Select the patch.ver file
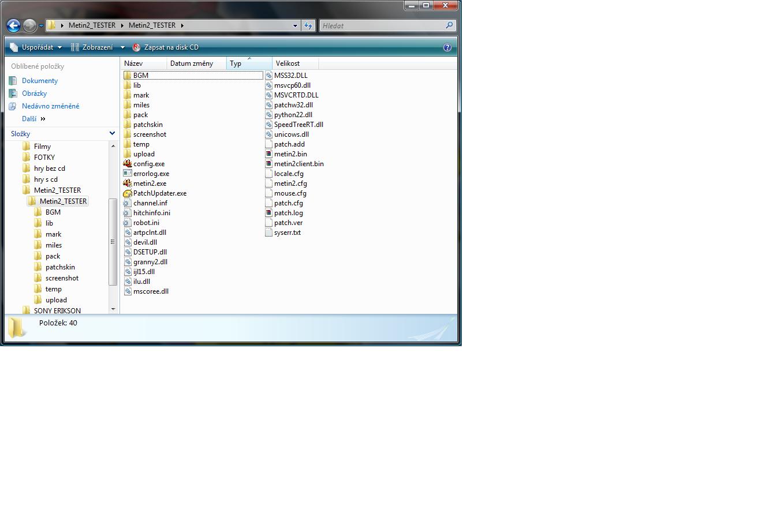Viewport: 758px width, 532px height. pos(288,223)
